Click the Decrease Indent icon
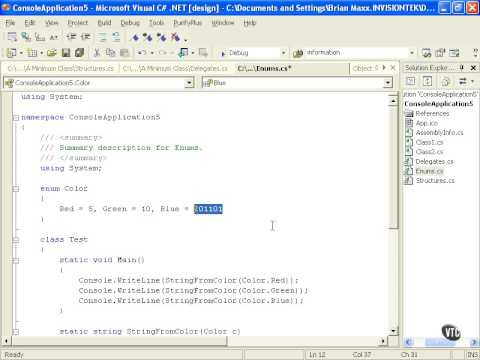 [x=71, y=37]
